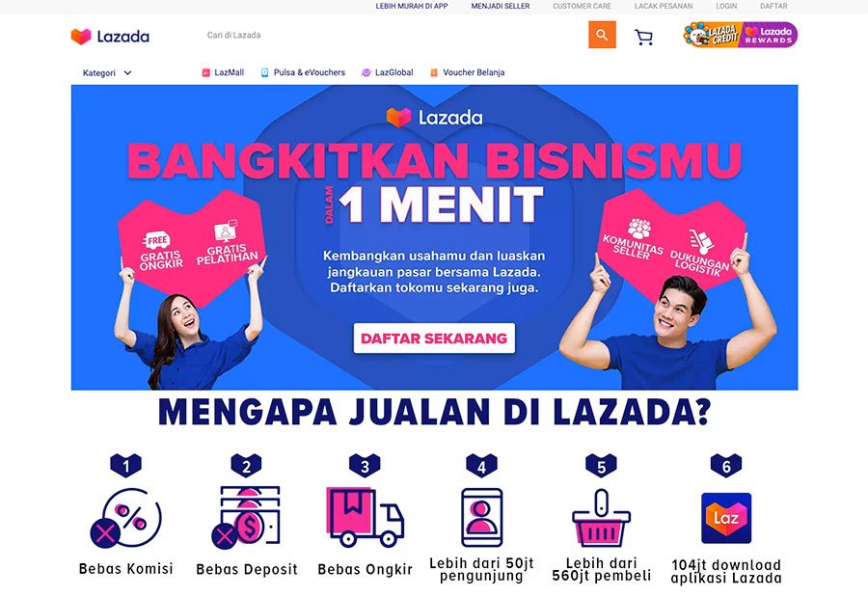Click the Bebas Komisi percent icon
Image resolution: width=868 pixels, height=597 pixels.
(125, 518)
